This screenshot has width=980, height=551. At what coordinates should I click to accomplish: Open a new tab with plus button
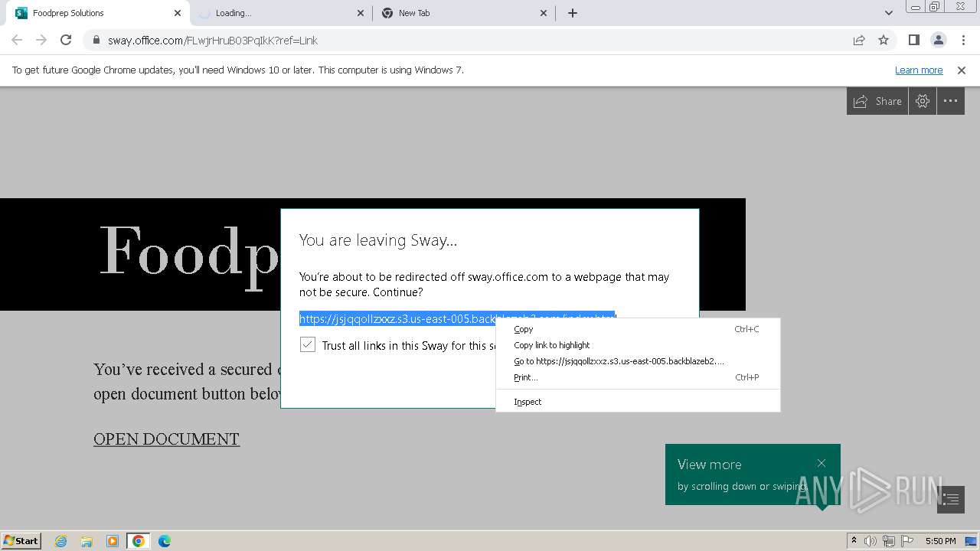click(573, 13)
